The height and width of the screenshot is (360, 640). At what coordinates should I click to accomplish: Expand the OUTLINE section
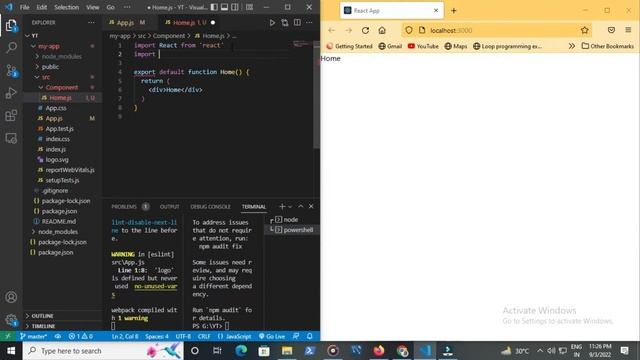(42, 316)
